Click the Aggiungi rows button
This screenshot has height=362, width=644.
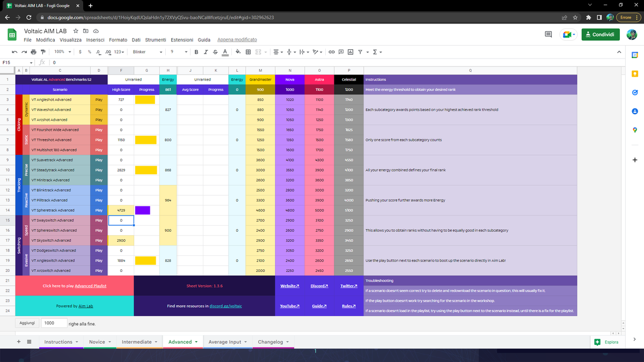coord(27,323)
